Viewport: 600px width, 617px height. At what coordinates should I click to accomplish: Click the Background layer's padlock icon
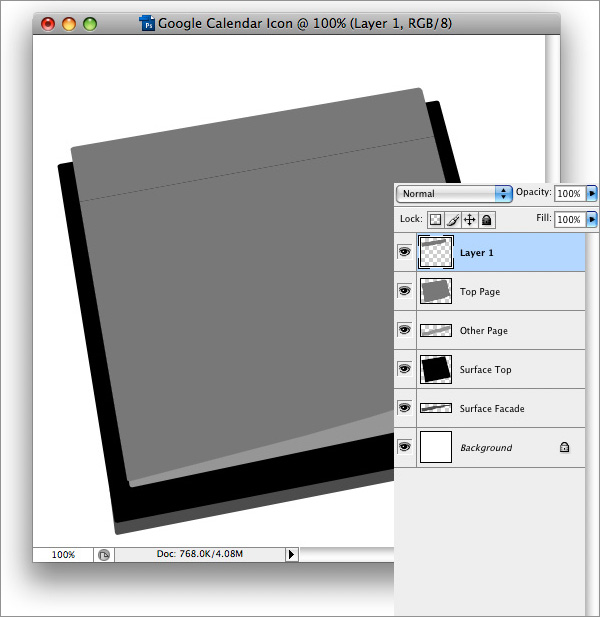pos(564,447)
